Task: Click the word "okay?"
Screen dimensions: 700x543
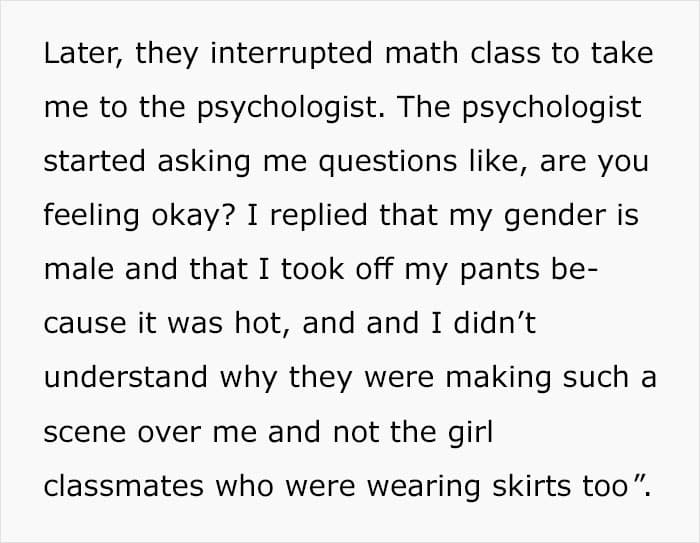Action: (x=193, y=215)
